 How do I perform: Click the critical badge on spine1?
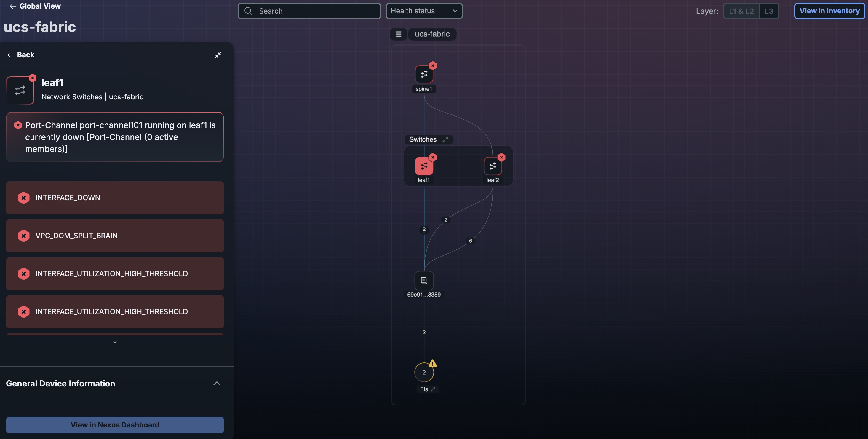433,66
